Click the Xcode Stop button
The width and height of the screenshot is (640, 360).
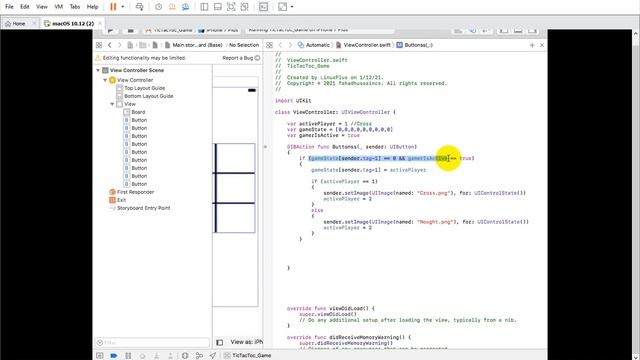(x=130, y=31)
